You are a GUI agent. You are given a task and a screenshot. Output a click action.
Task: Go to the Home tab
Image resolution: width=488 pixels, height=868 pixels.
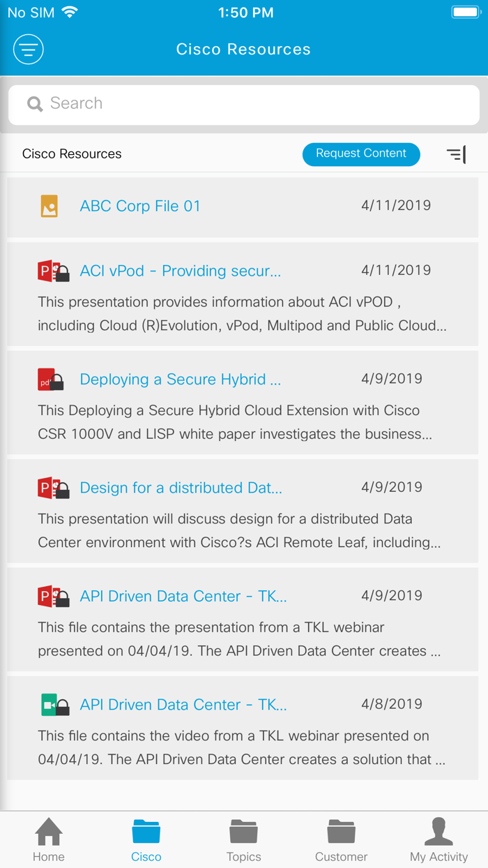49,841
